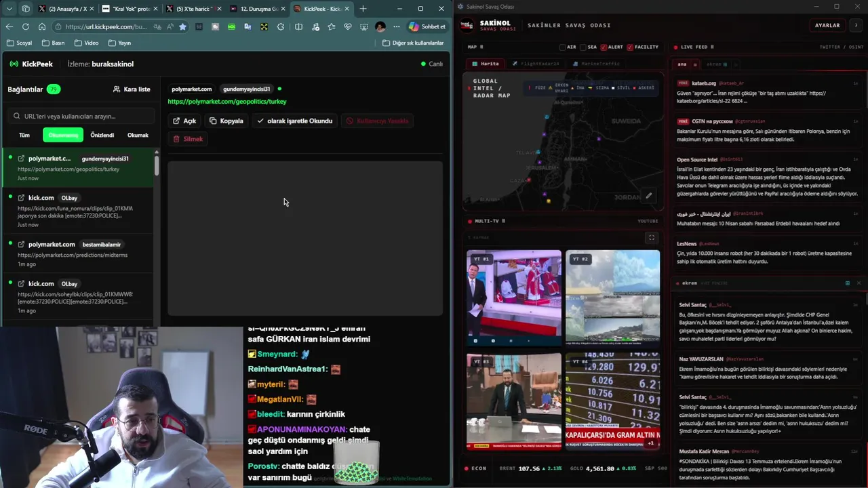868x488 pixels.
Task: Toggle the AIR checkbox
Action: pyautogui.click(x=562, y=47)
